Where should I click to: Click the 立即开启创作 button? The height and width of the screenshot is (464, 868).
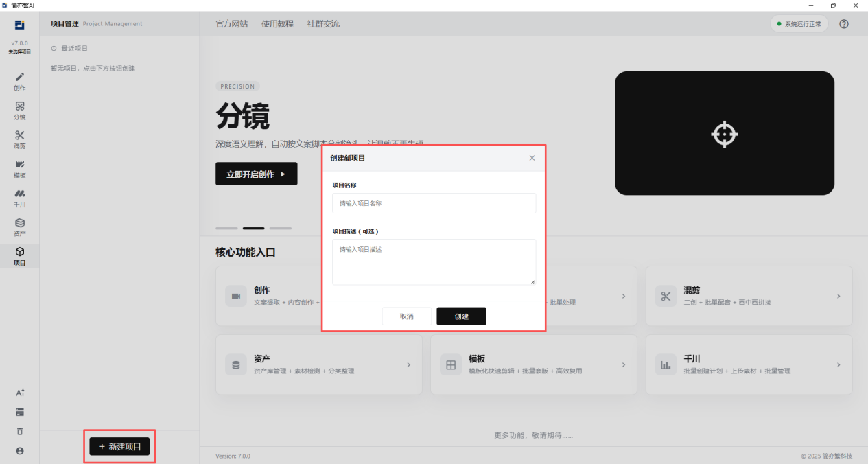pos(257,174)
